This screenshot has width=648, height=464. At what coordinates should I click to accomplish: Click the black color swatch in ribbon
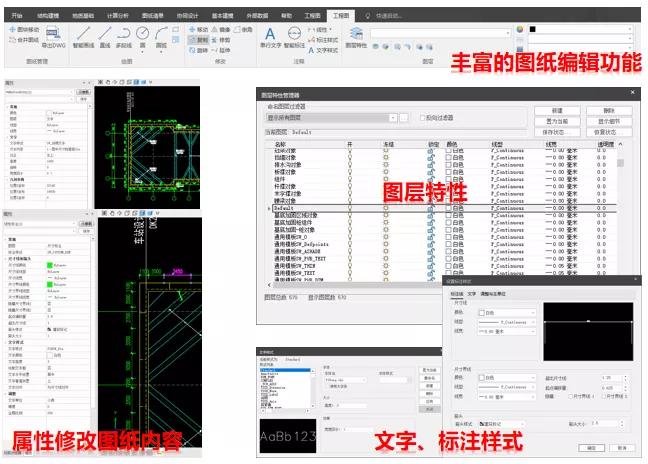[x=532, y=29]
